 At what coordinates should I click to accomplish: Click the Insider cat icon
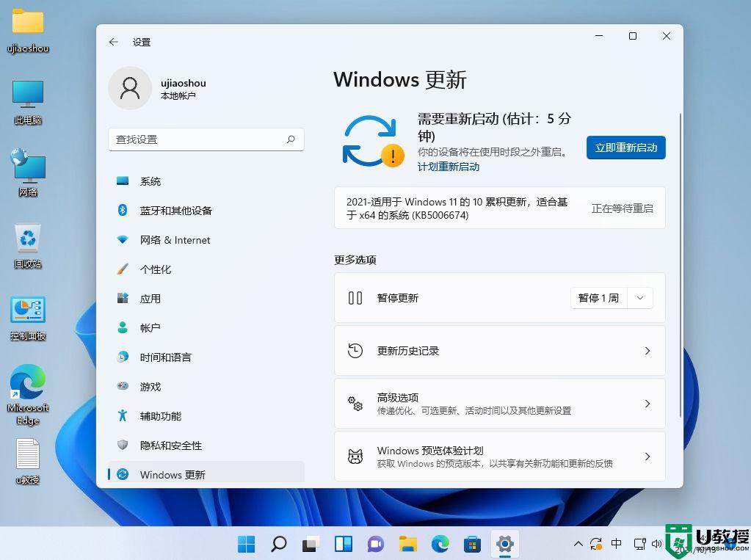tap(355, 457)
